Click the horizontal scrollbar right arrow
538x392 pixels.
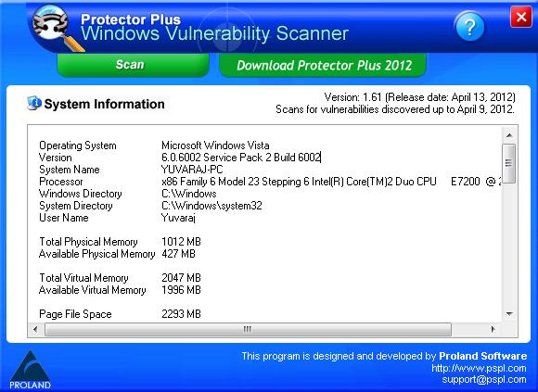tap(493, 329)
